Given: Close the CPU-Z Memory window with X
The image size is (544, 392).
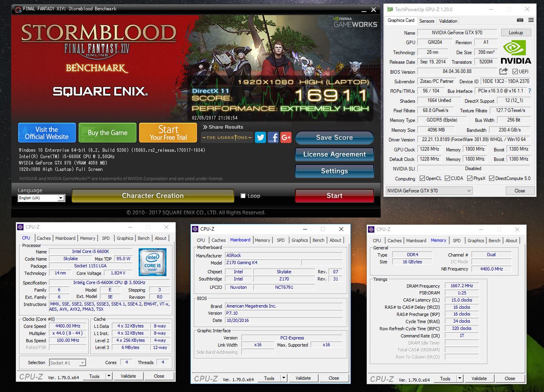Looking at the screenshot, I should pyautogui.click(x=517, y=229).
